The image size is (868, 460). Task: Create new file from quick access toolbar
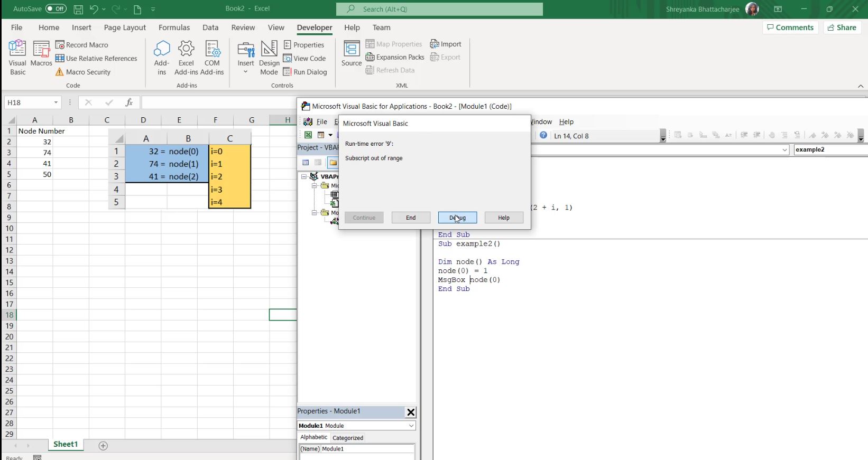137,9
